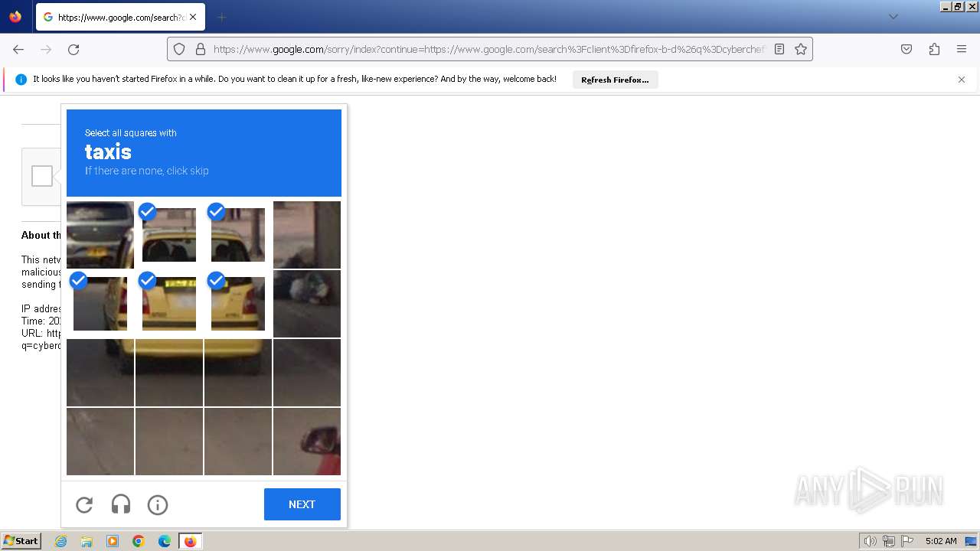Open captcha help info icon

[158, 504]
